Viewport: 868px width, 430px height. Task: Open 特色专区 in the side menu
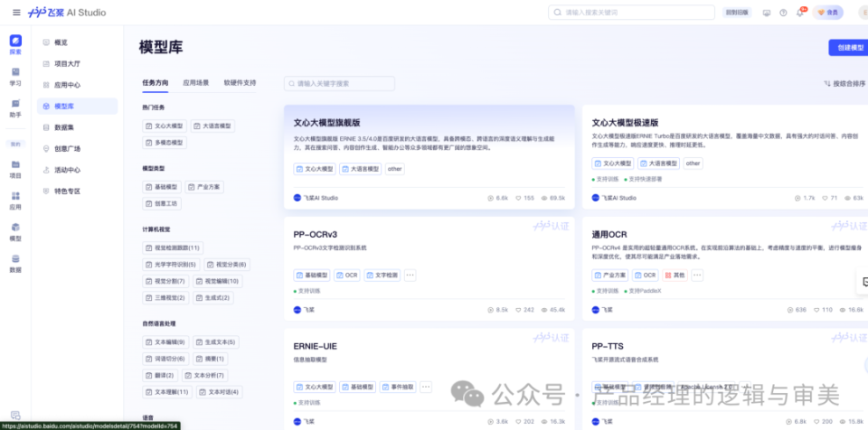pos(77,191)
